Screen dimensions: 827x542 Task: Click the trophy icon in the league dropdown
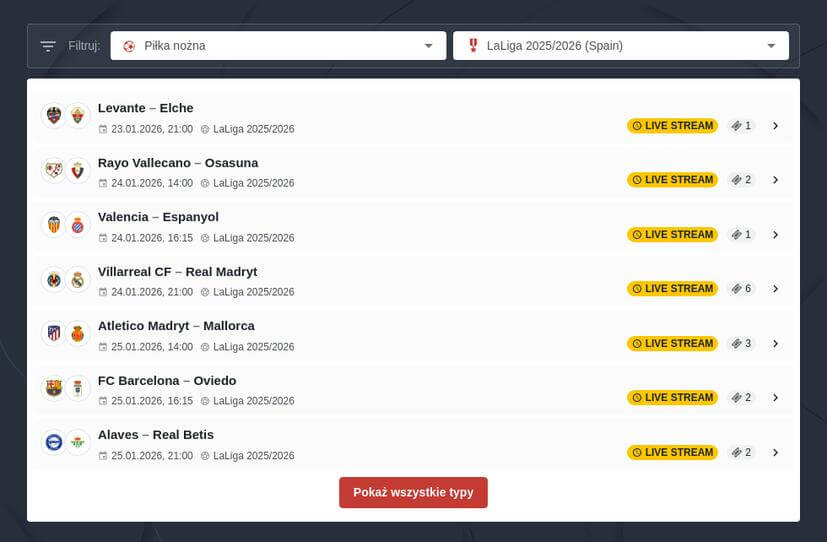[x=473, y=45]
